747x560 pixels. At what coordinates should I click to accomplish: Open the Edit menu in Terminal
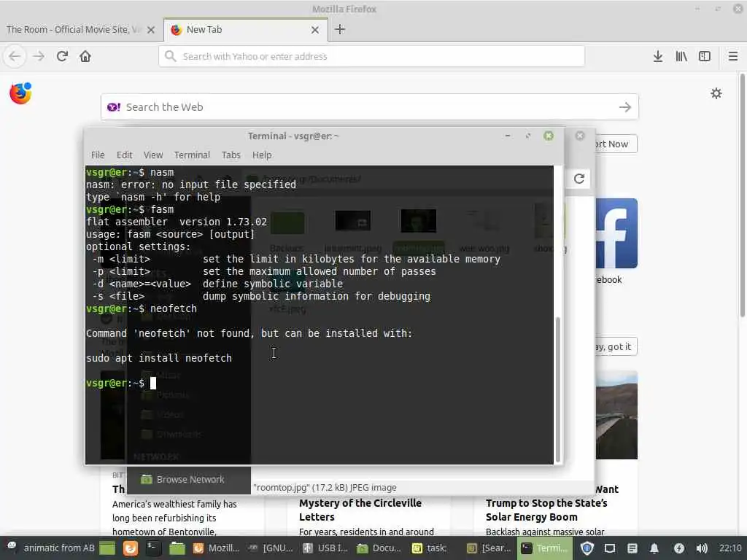pyautogui.click(x=124, y=155)
